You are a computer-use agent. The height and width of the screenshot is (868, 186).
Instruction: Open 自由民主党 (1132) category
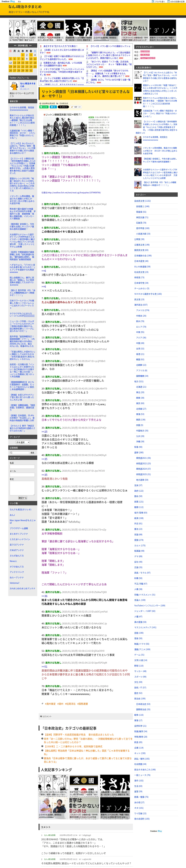pos(142,201)
